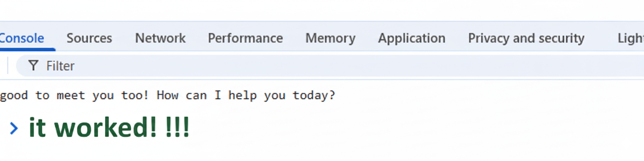Select the Network tab
Screen dimensions: 644x161
[160, 38]
